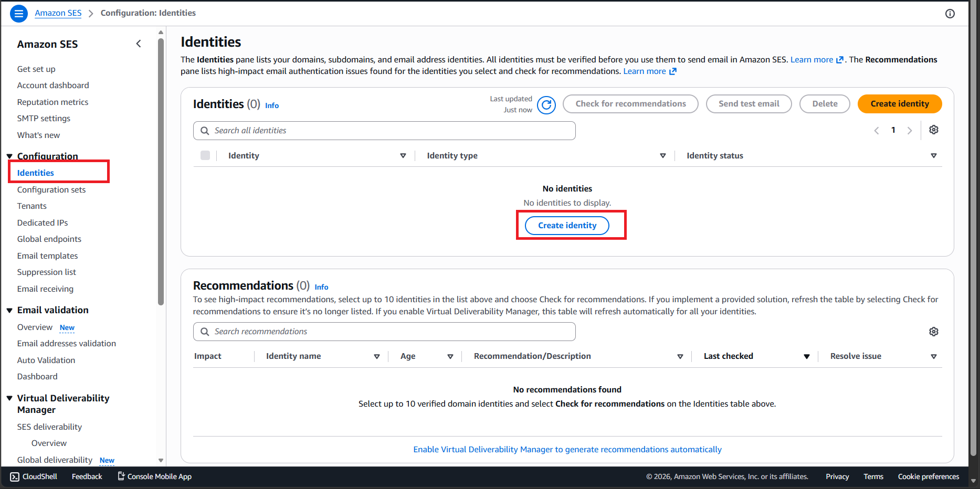Viewport: 980px width, 489px height.
Task: Open Reputation metrics
Action: pos(52,102)
